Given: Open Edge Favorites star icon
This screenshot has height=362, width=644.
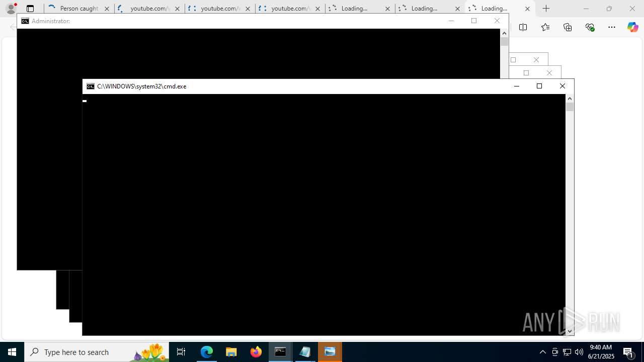Looking at the screenshot, I should coord(545,27).
